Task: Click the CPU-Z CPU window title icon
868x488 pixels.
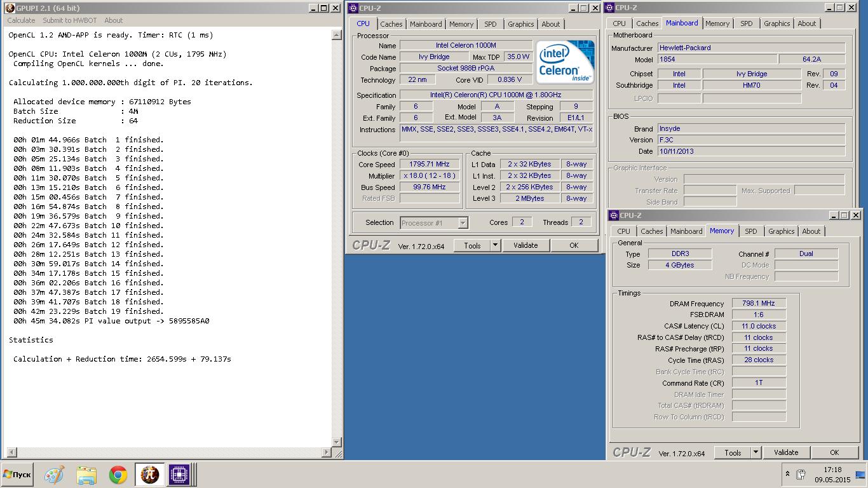Action: click(353, 8)
